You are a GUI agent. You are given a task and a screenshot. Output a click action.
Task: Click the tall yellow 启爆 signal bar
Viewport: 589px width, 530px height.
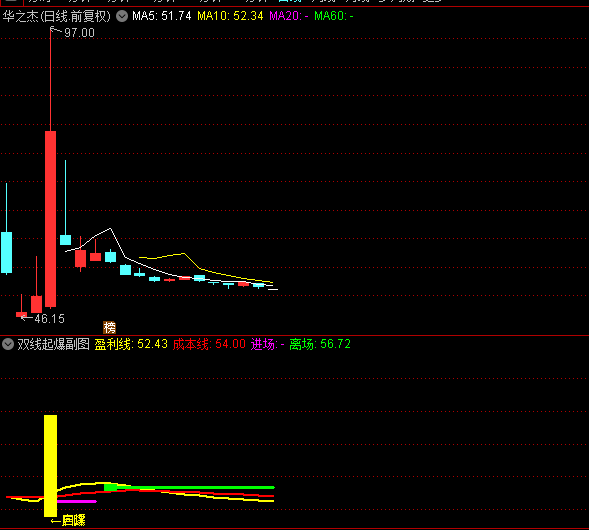[50, 466]
